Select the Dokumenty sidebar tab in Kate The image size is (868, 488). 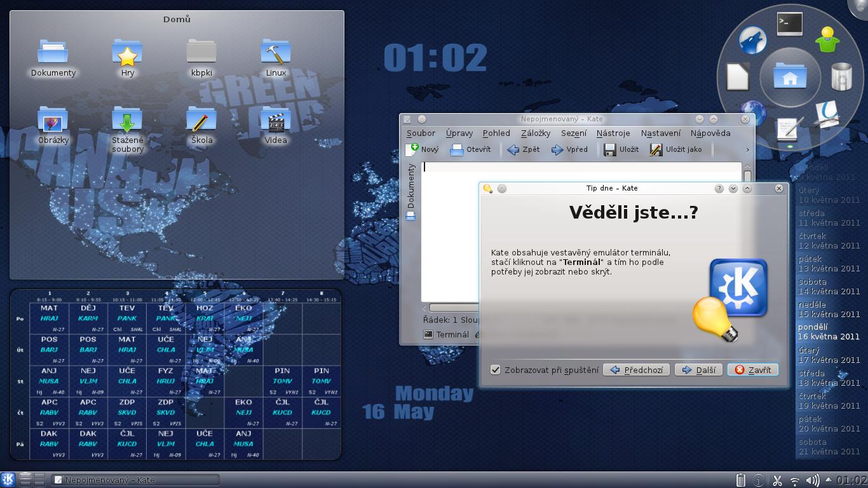click(410, 192)
